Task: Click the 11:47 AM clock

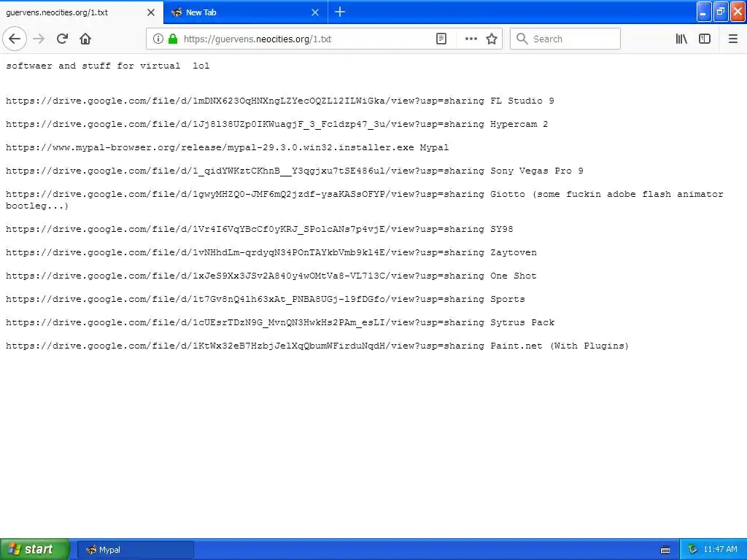Action: (x=720, y=549)
